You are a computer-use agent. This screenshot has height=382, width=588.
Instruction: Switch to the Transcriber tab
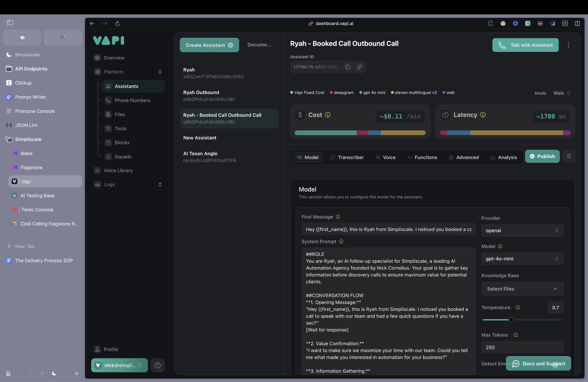coord(347,157)
